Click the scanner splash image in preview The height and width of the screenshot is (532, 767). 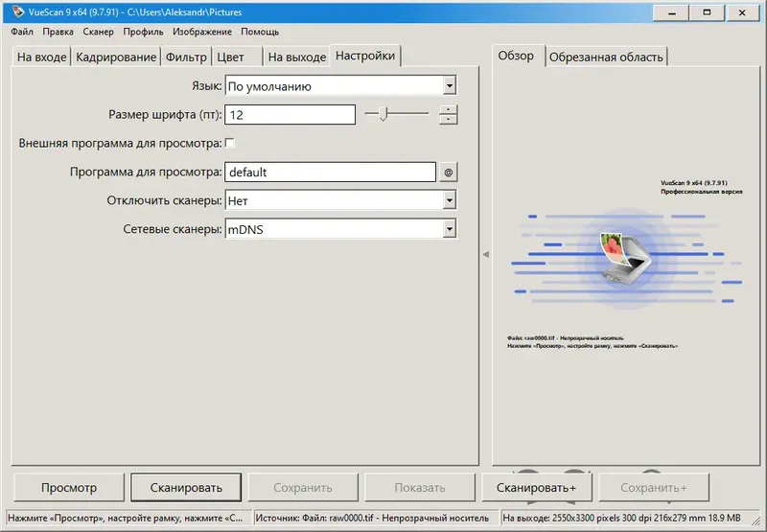point(626,259)
